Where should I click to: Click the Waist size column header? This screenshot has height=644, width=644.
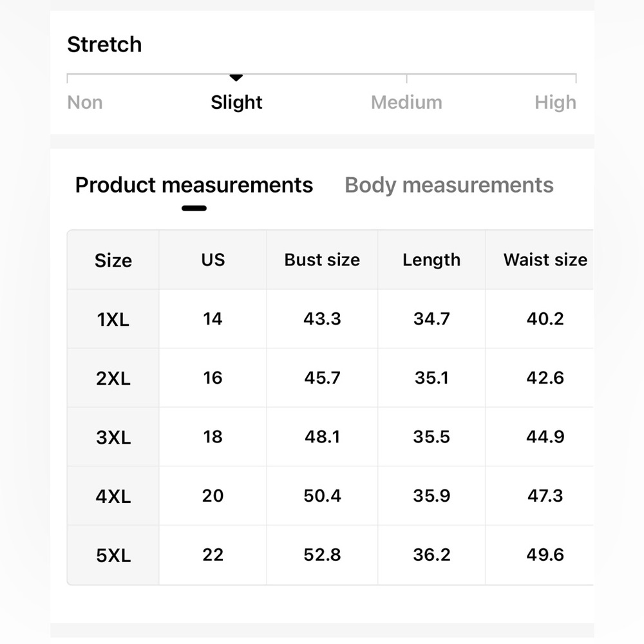pyautogui.click(x=545, y=260)
